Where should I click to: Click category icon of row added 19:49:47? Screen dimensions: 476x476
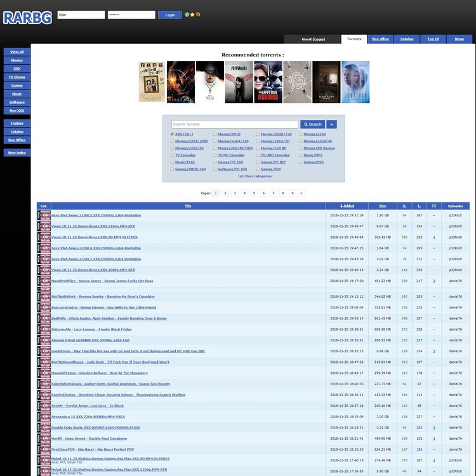tap(44, 227)
